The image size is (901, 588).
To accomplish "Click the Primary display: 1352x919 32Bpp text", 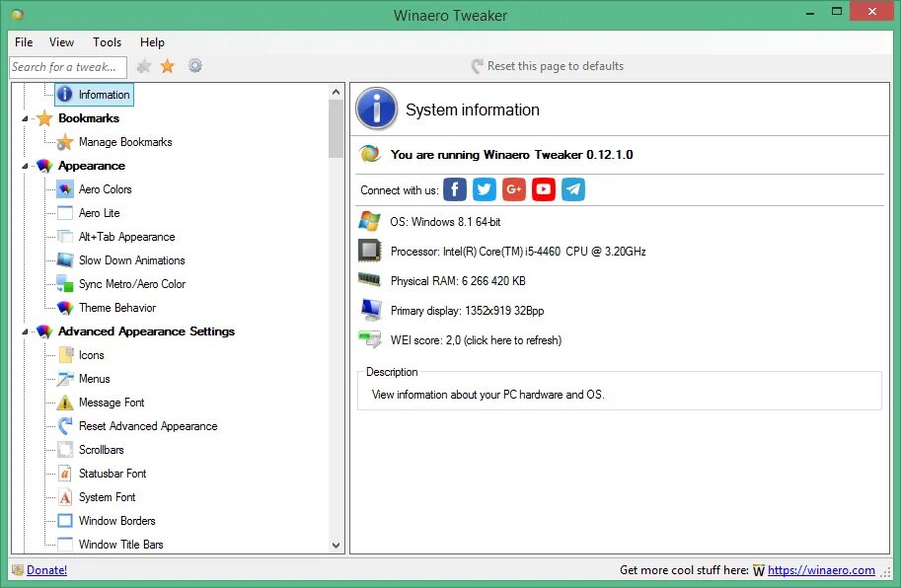I will click(467, 311).
